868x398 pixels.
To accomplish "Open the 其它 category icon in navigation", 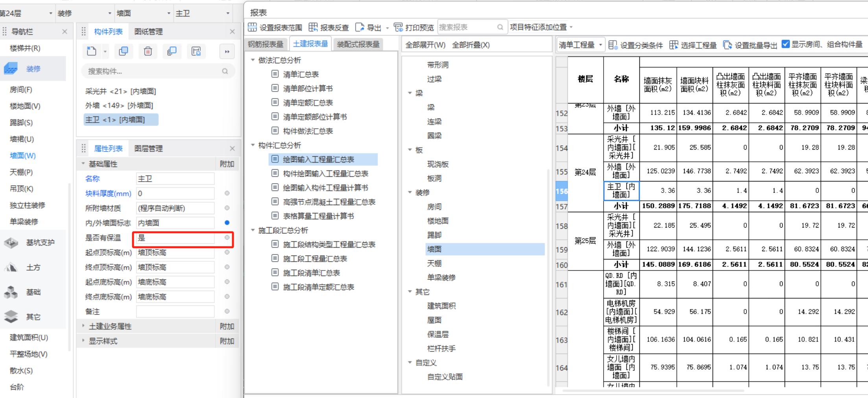I will 11,317.
